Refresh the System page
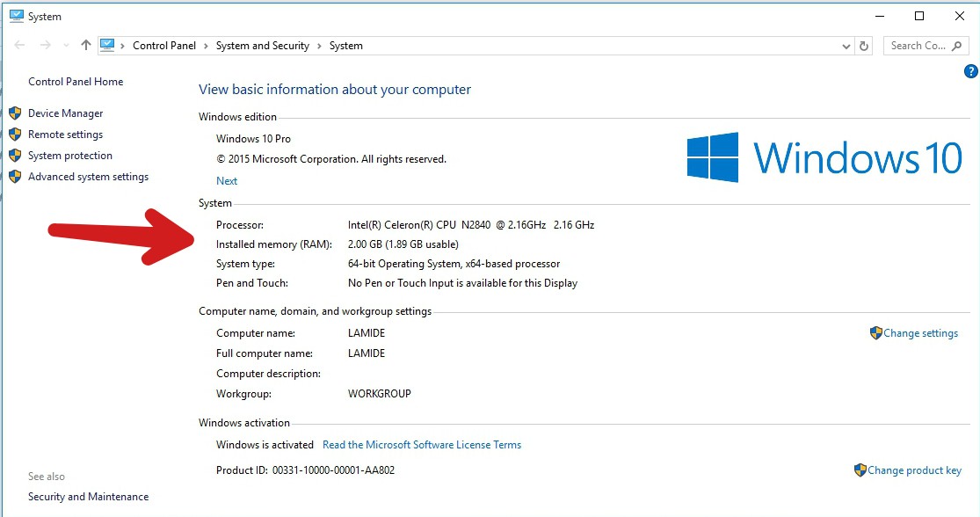This screenshot has height=517, width=980. pyautogui.click(x=864, y=46)
